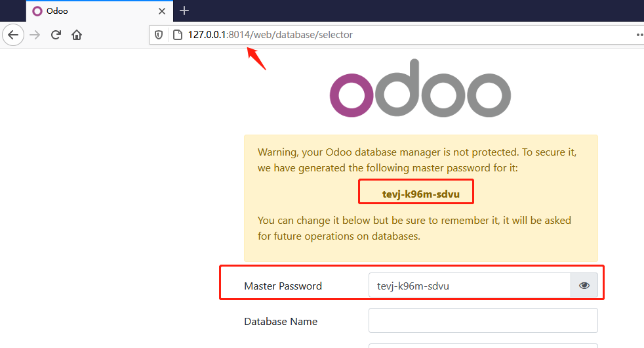Click the browser back arrow button
This screenshot has width=644, height=348.
(13, 35)
